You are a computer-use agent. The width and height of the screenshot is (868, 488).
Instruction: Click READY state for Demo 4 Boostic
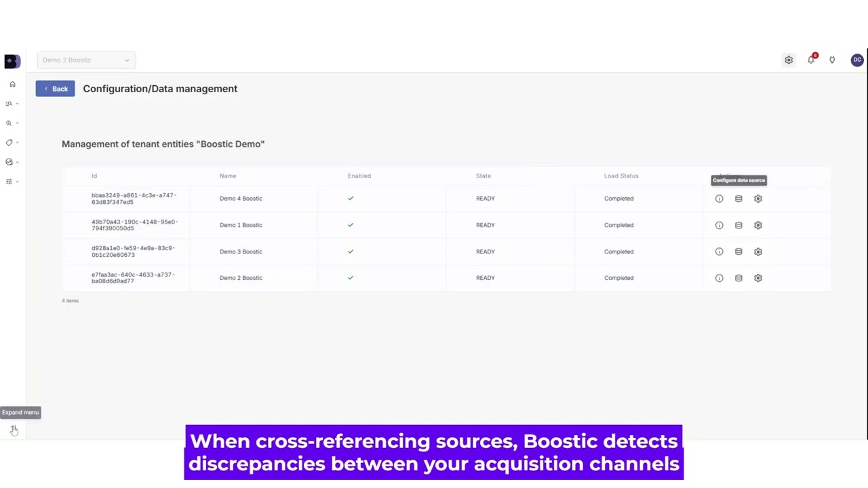click(486, 199)
